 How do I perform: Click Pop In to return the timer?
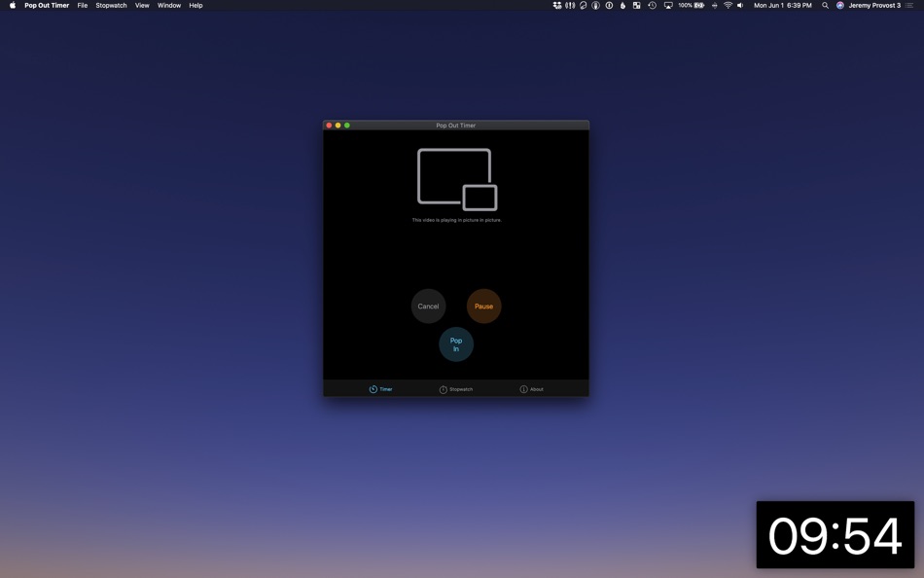(456, 344)
